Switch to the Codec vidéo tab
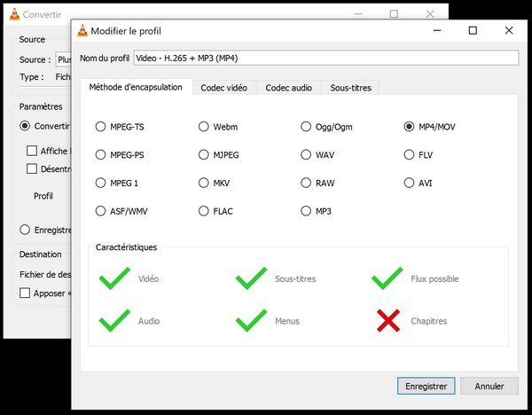The height and width of the screenshot is (415, 532). click(224, 87)
